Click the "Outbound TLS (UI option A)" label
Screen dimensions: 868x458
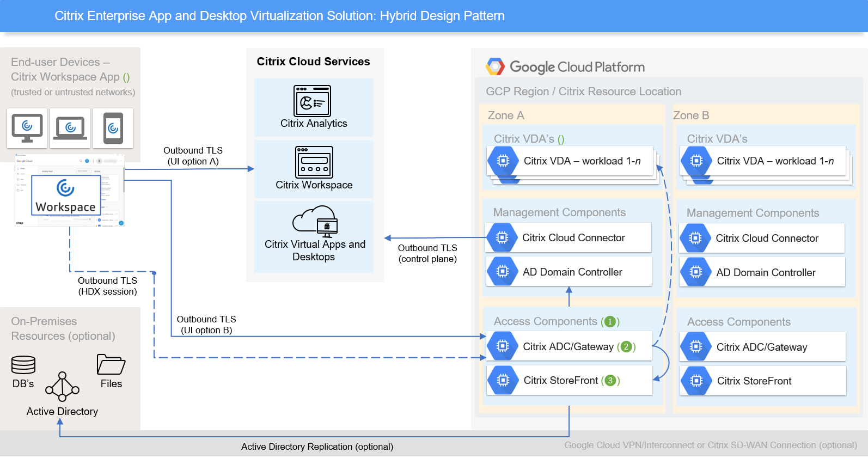[193, 156]
